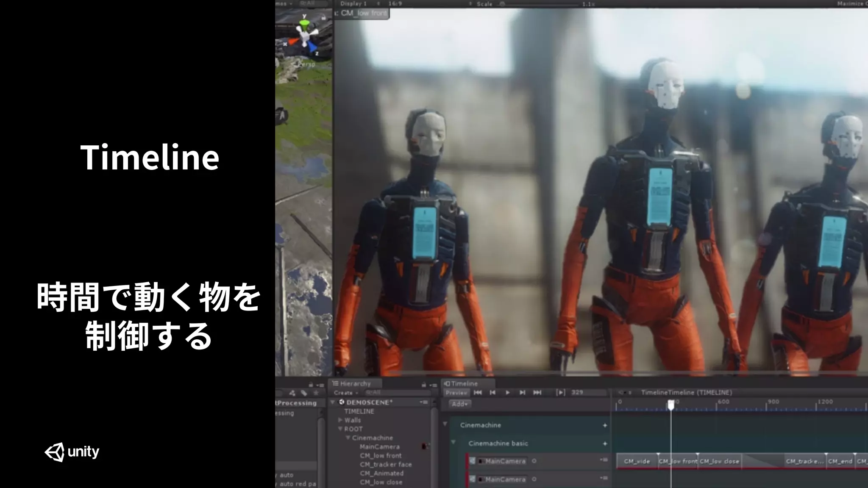Select the CM_low close clip on timeline
The image size is (868, 488).
[720, 461]
